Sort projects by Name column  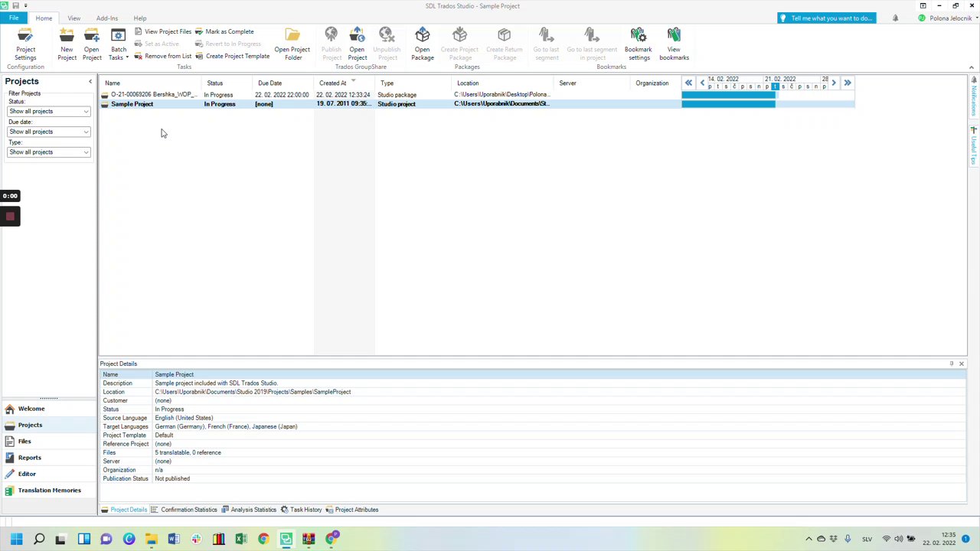click(x=152, y=83)
